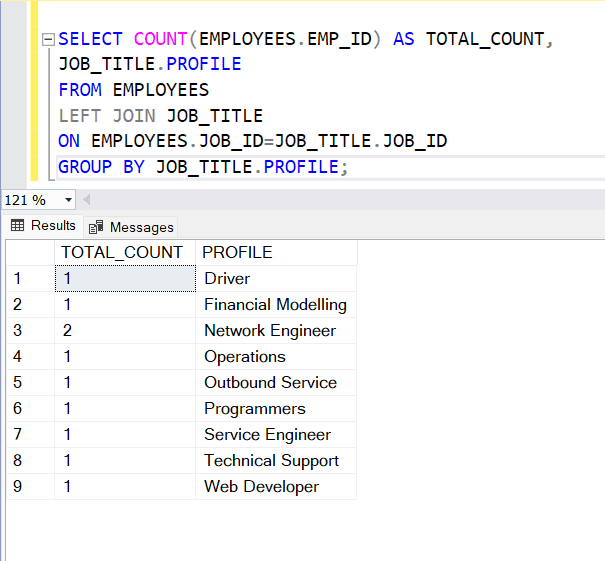This screenshot has width=605, height=561.
Task: Select the Financial Modelling cell
Action: pos(276,304)
